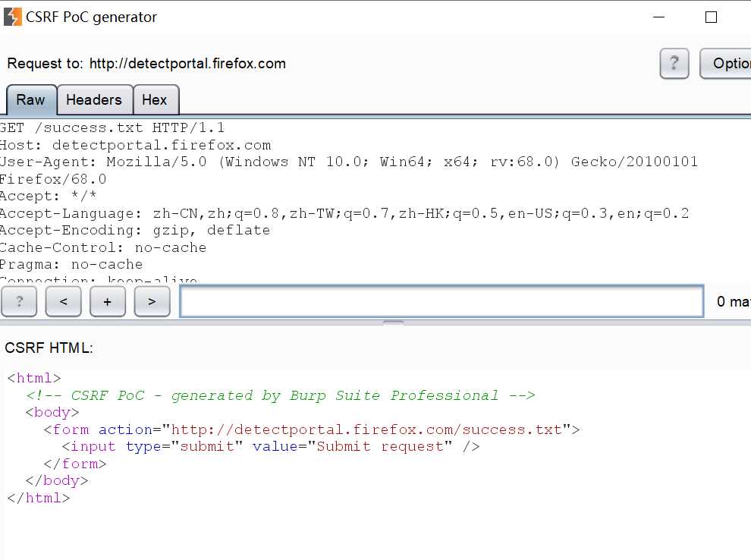751x560 pixels.
Task: Go to the next search match
Action: coord(152,301)
